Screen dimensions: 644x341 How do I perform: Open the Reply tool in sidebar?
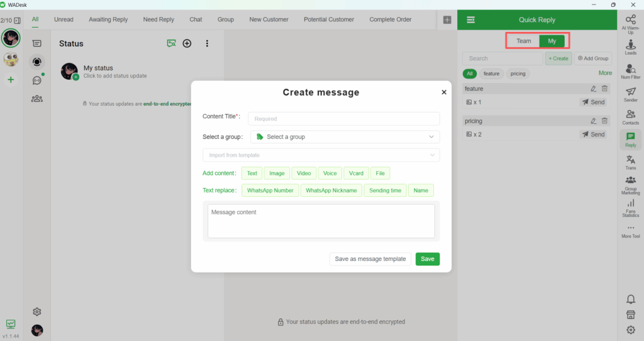click(x=630, y=140)
